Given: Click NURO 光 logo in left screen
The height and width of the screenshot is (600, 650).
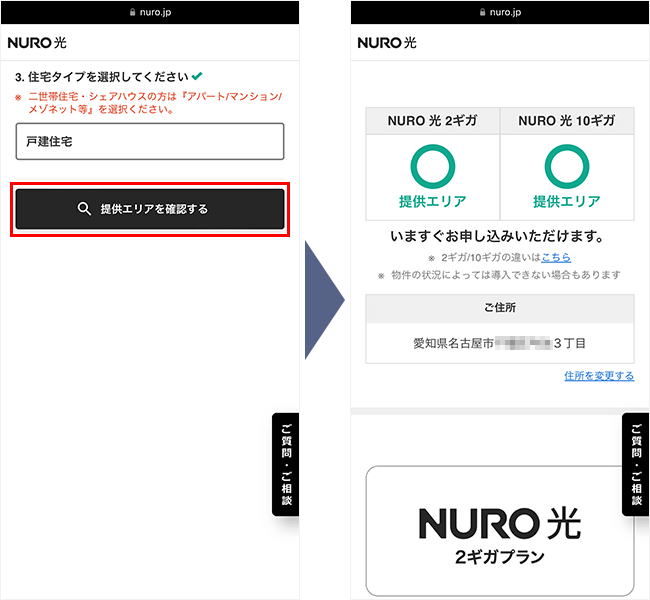Looking at the screenshot, I should 37,43.
